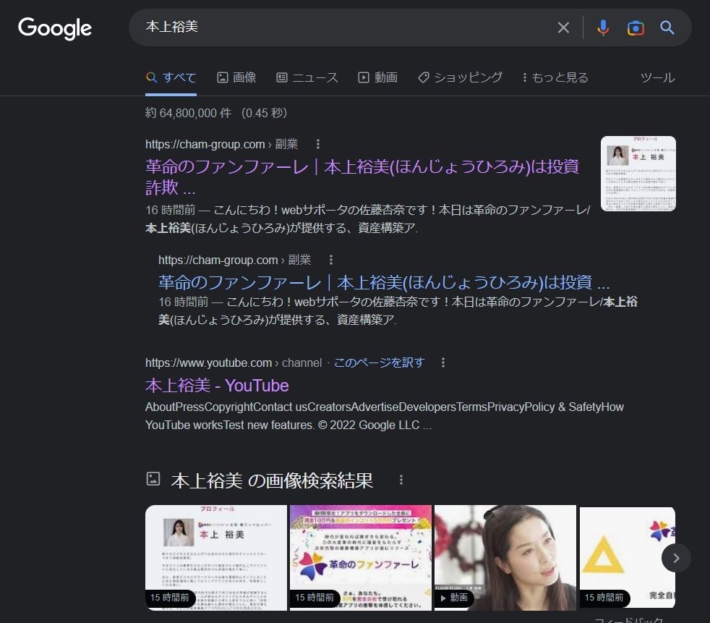Advance image carousel with the right arrow
The width and height of the screenshot is (710, 623).
point(676,558)
